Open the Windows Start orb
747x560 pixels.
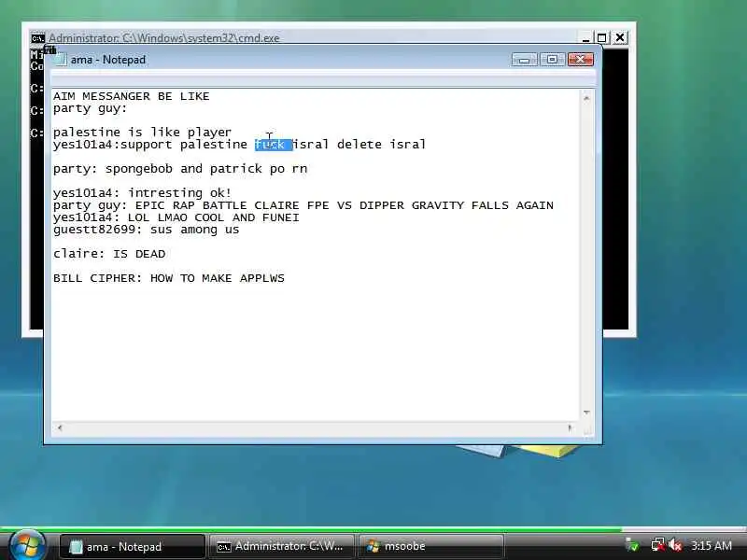click(x=27, y=546)
